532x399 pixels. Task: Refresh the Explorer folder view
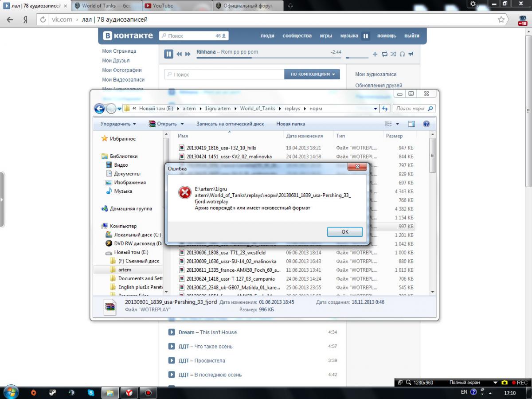click(385, 108)
